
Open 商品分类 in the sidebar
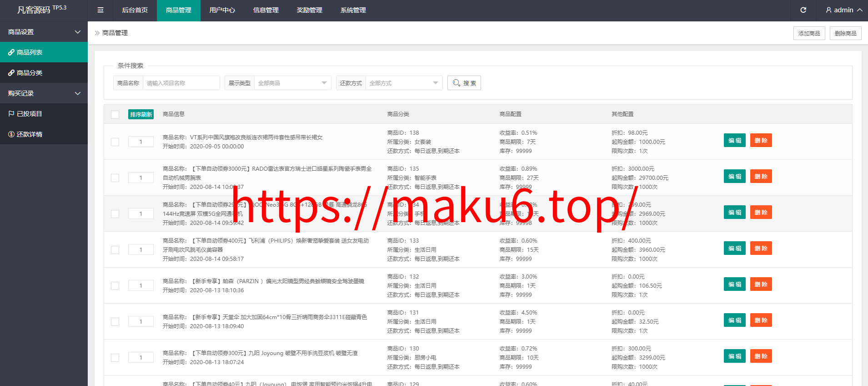click(x=44, y=73)
